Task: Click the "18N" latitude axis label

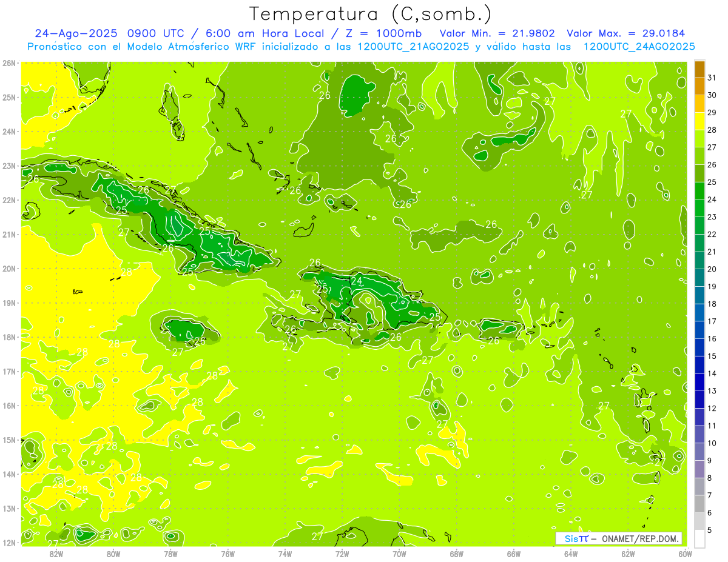Action: [x=8, y=337]
